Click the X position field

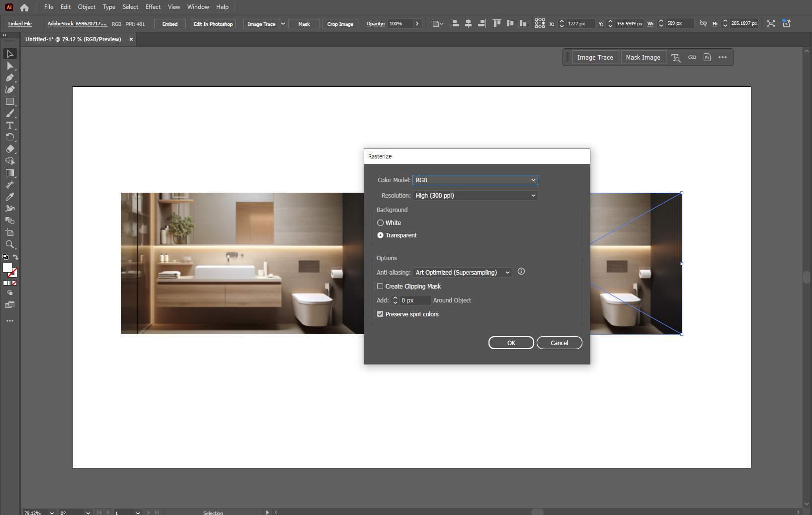point(580,23)
